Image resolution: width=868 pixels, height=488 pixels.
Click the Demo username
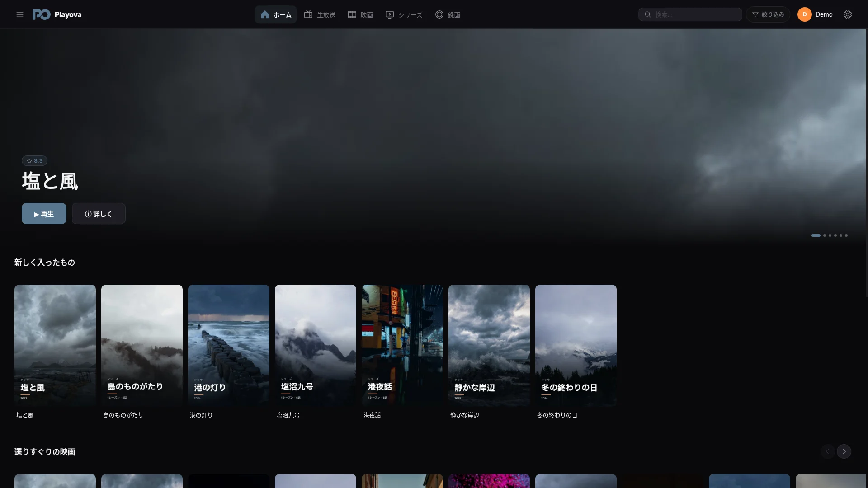point(824,14)
